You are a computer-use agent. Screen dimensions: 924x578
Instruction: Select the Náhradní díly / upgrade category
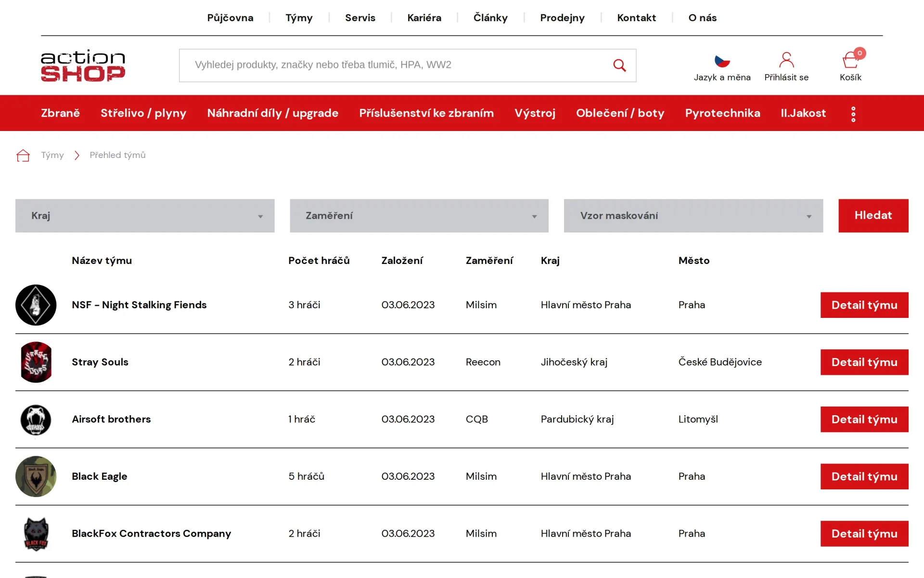tap(272, 113)
